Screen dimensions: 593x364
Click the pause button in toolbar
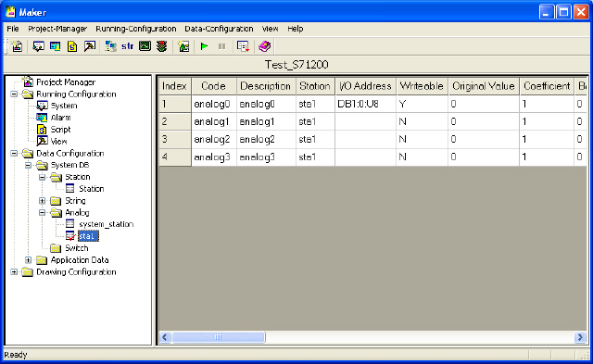222,46
